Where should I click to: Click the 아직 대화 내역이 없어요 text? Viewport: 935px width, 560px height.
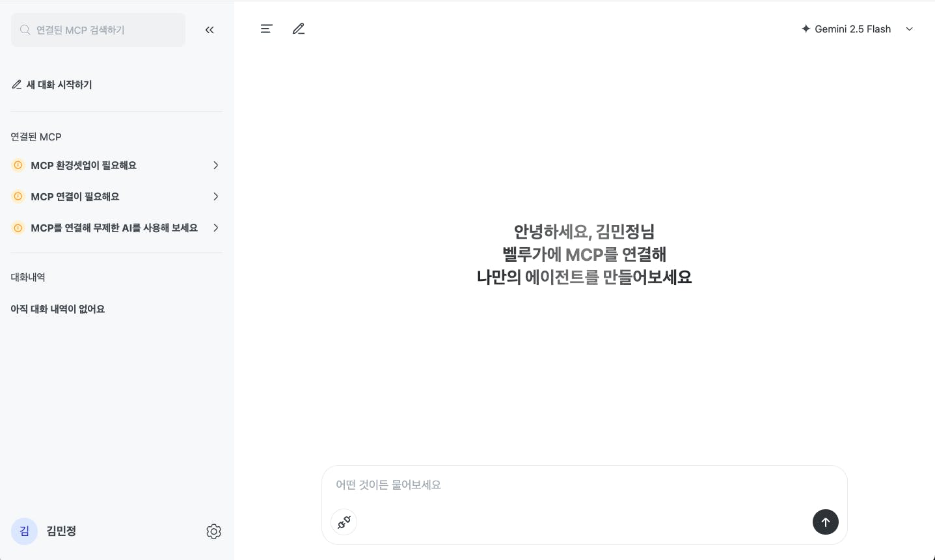click(58, 309)
